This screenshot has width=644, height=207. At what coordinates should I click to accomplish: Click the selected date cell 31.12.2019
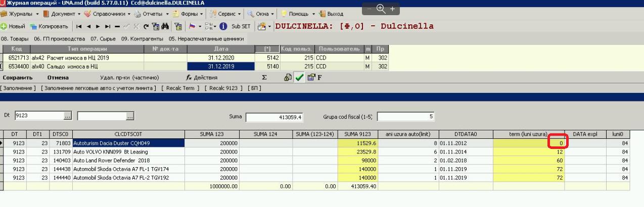(x=221, y=67)
